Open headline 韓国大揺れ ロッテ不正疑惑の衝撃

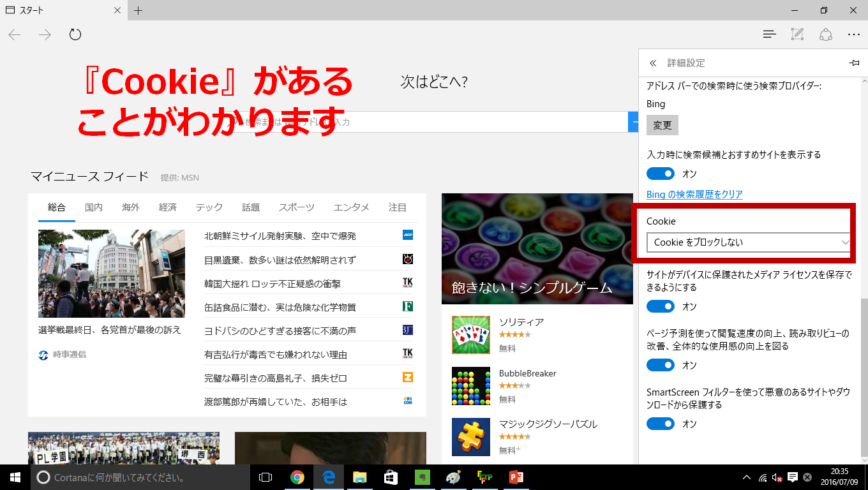pos(273,283)
